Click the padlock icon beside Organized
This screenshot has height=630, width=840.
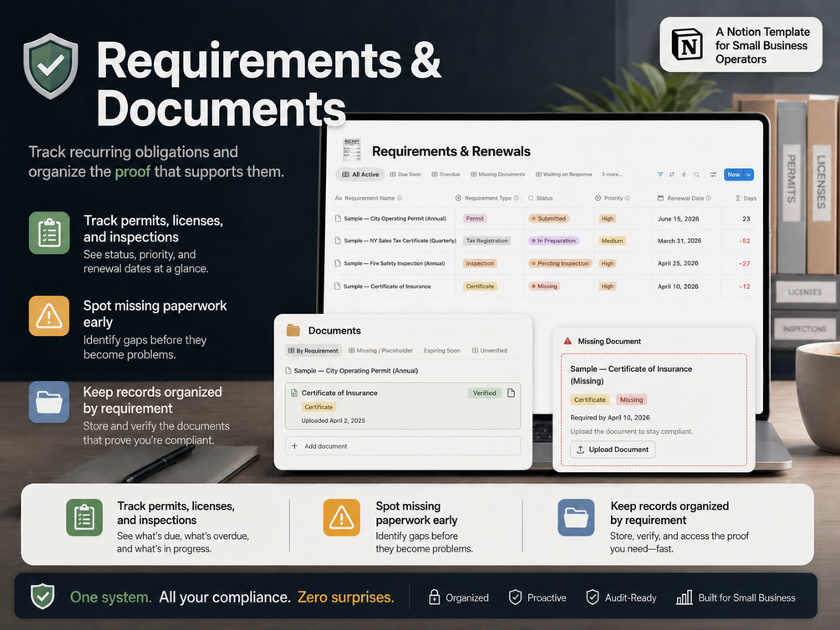click(x=435, y=597)
